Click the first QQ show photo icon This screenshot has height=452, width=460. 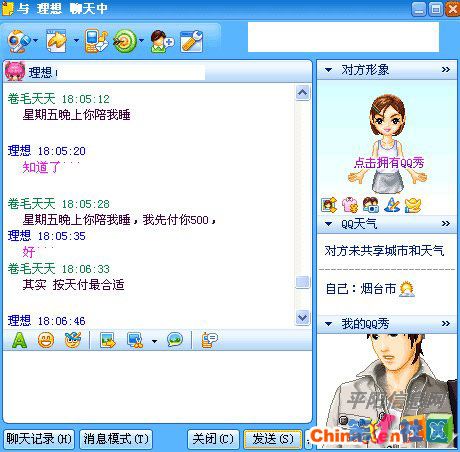(x=329, y=205)
